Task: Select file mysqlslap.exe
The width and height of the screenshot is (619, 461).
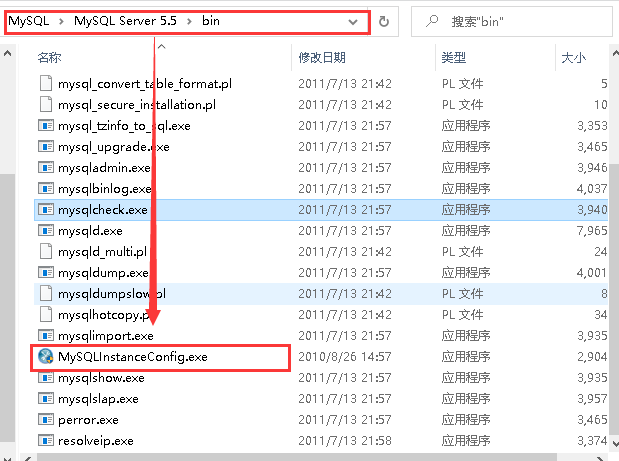Action: pyautogui.click(x=98, y=399)
